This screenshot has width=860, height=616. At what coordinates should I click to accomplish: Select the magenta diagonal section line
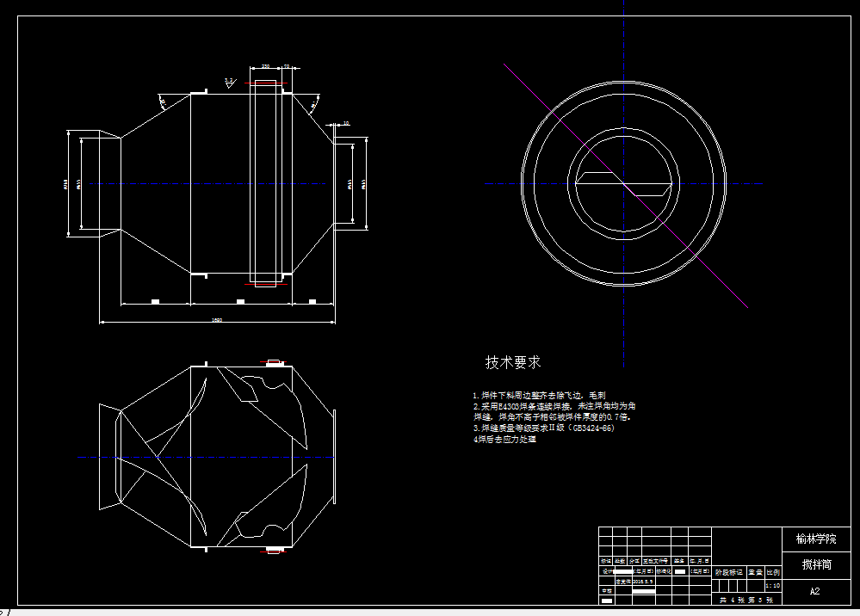(626, 186)
